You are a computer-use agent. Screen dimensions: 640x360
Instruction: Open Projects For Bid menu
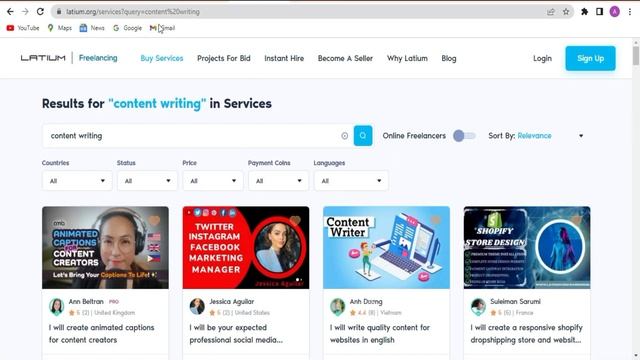(224, 58)
